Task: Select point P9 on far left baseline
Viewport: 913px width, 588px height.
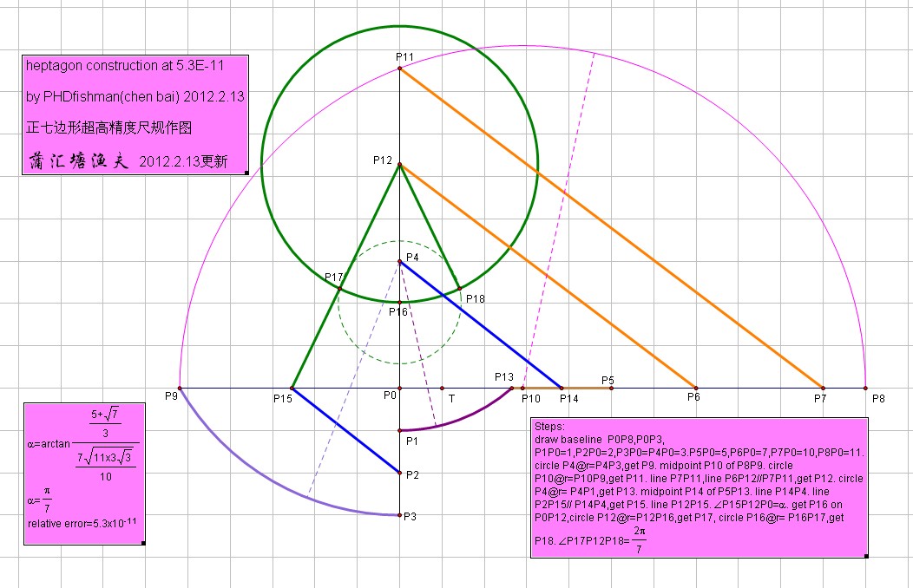Action: tap(180, 388)
